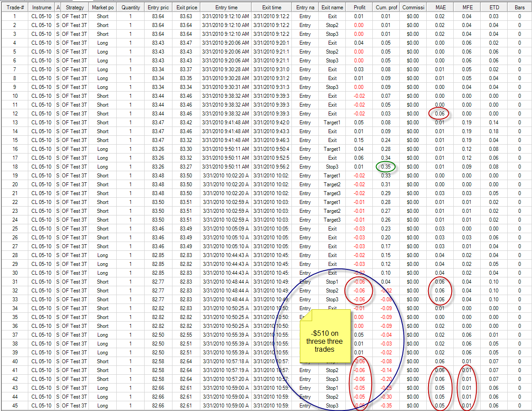Click trade 37's exit price 82.55

186,335
